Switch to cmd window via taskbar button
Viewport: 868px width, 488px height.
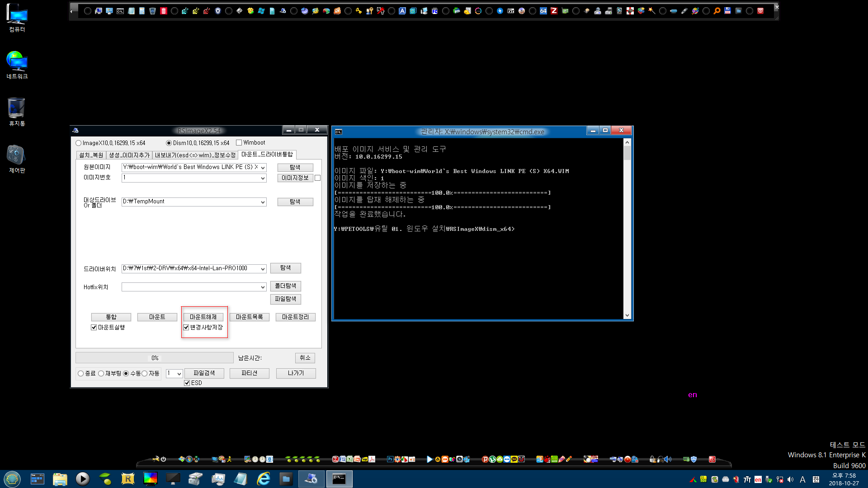pyautogui.click(x=339, y=479)
